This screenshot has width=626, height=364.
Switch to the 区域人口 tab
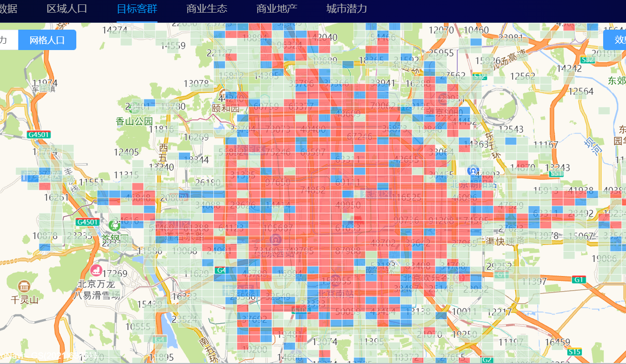[x=67, y=9]
